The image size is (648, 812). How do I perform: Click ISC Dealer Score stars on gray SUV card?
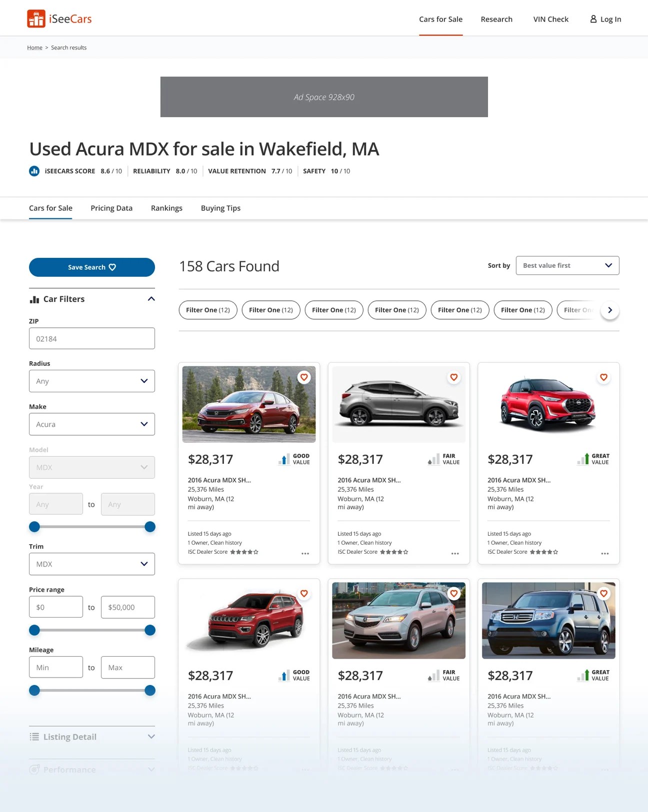394,552
